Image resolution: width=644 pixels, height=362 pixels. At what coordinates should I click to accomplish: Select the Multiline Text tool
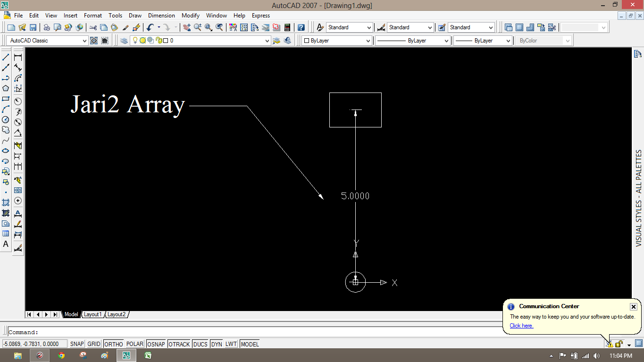click(x=6, y=244)
